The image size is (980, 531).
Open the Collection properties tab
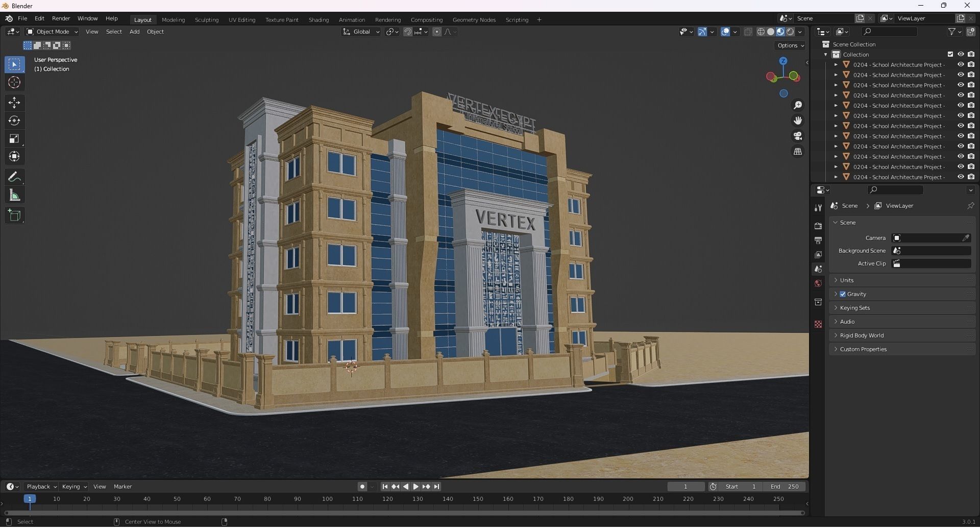coord(818,302)
